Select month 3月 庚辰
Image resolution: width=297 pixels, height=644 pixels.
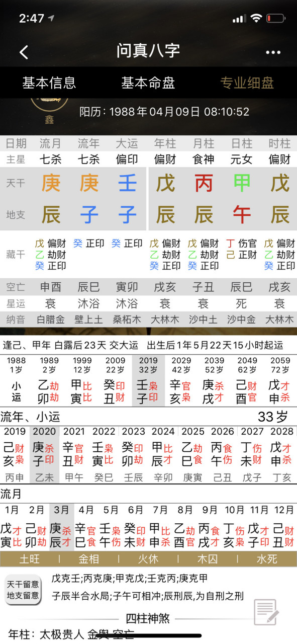pos(61,527)
